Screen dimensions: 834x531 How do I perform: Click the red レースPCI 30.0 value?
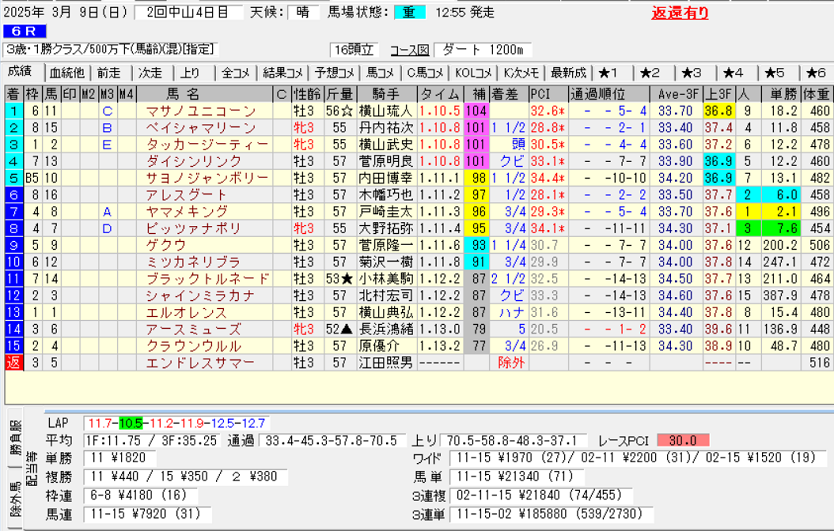point(683,440)
